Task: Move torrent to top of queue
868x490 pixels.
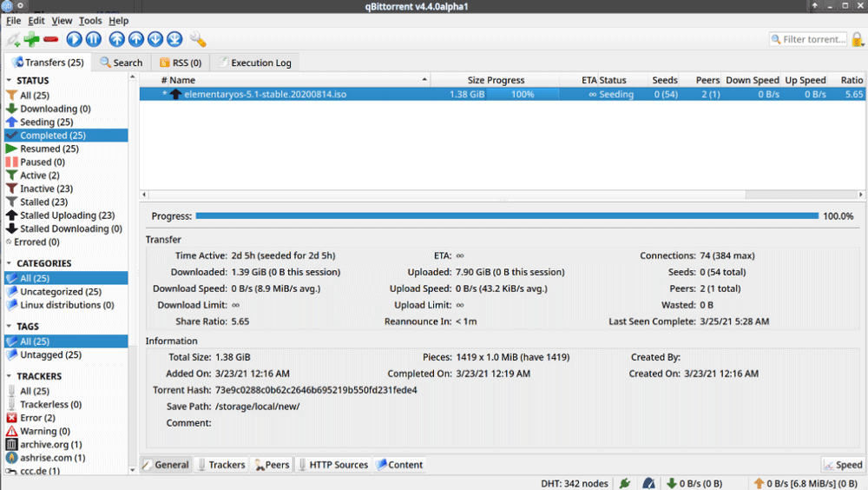Action: (x=117, y=39)
